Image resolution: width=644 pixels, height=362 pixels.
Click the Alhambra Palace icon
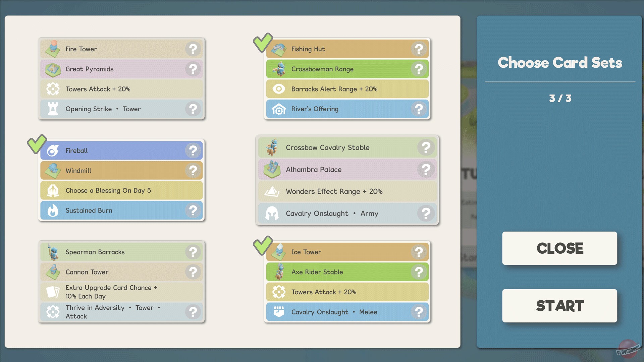[x=272, y=169]
